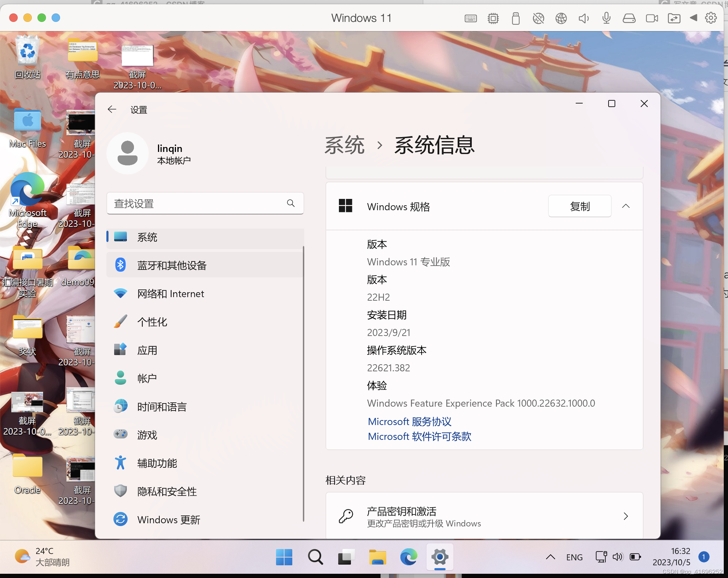
Task: Expand the 产品密钥和激活 entry arrow
Action: (x=626, y=516)
